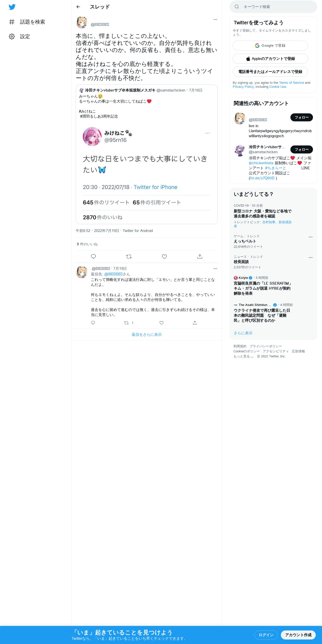This screenshot has width=322, height=644.
Task: Open Terms of Service link
Action: pyautogui.click(x=291, y=83)
